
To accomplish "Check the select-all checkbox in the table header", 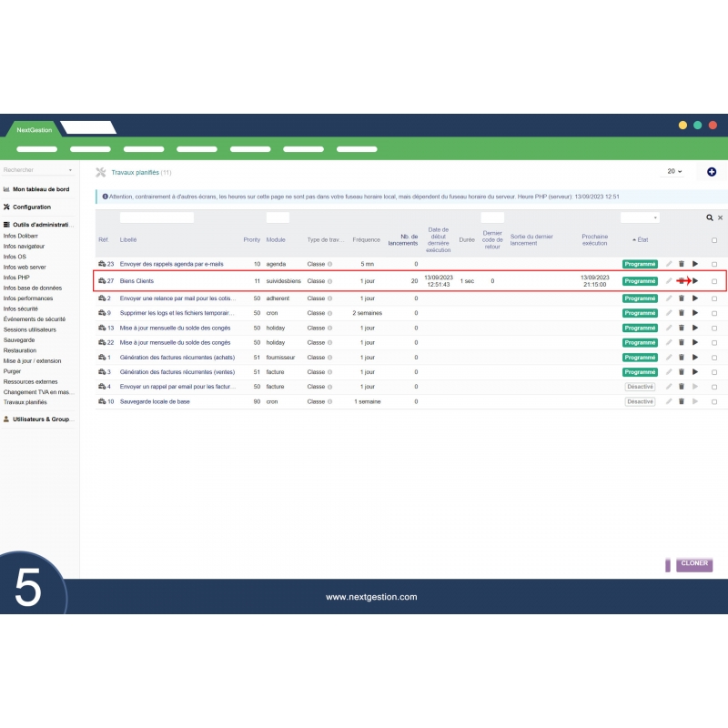I will (715, 240).
